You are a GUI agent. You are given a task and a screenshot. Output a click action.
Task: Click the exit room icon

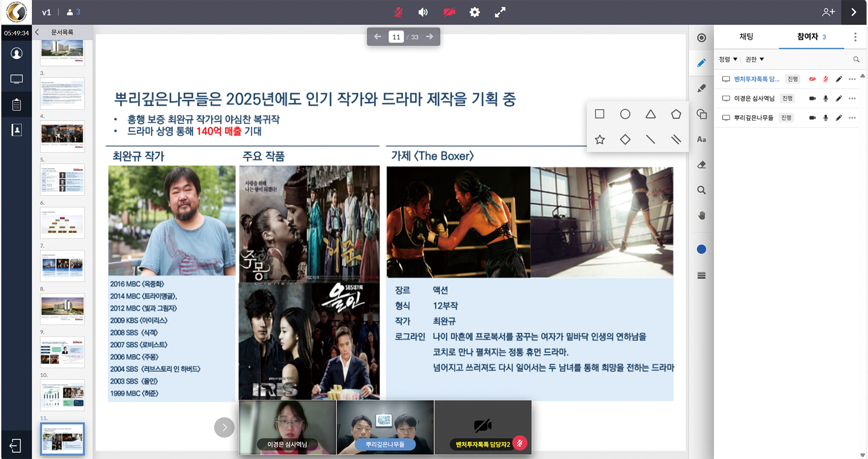click(15, 446)
